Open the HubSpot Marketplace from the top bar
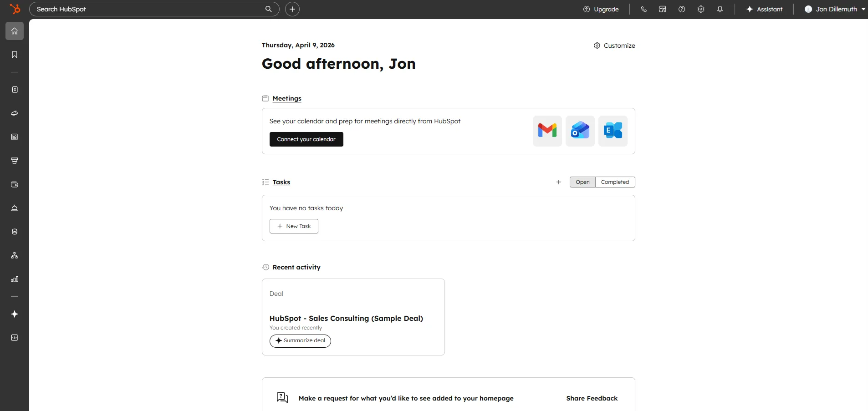This screenshot has width=868, height=411. coord(662,9)
